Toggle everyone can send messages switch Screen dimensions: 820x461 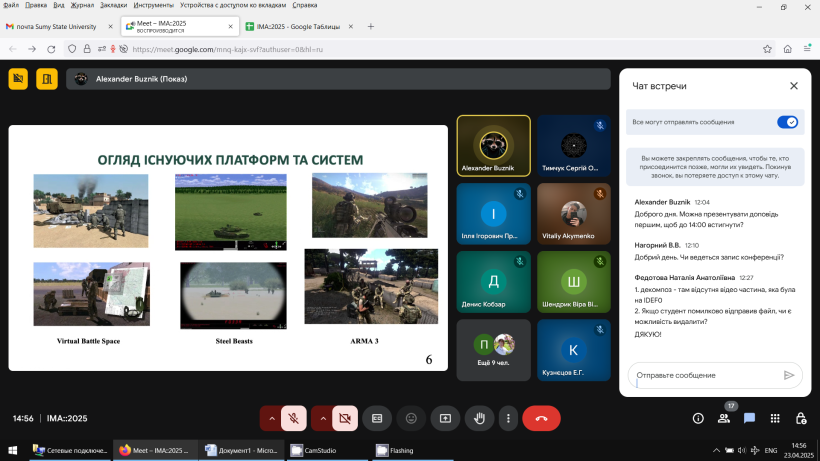pyautogui.click(x=787, y=122)
